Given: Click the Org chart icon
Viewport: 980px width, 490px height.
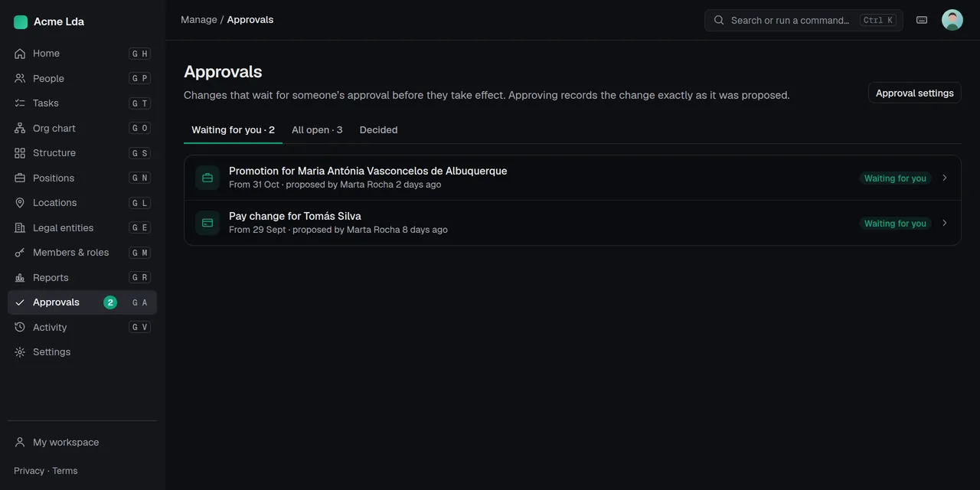Looking at the screenshot, I should click(x=20, y=128).
